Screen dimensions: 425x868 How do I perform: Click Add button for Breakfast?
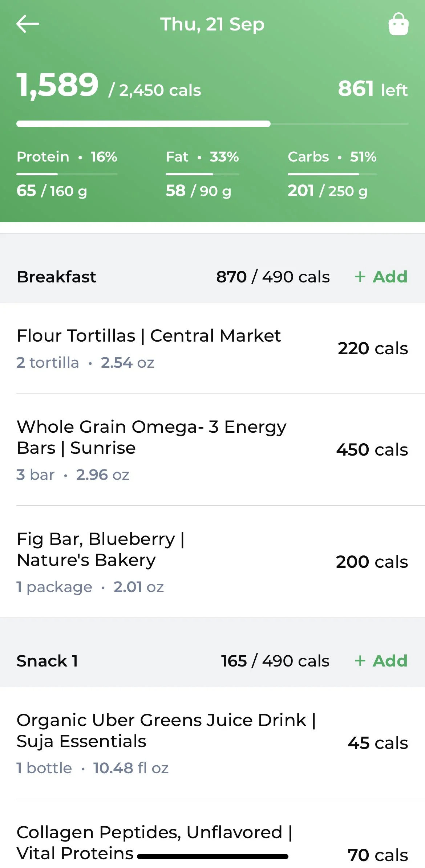[x=390, y=277]
